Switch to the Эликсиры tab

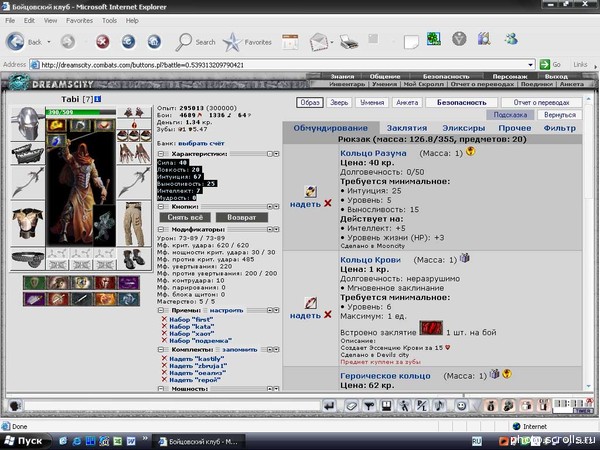(463, 128)
